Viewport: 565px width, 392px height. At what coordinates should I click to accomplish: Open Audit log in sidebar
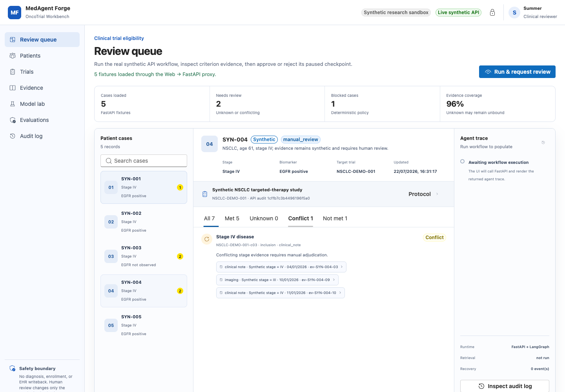42,136
